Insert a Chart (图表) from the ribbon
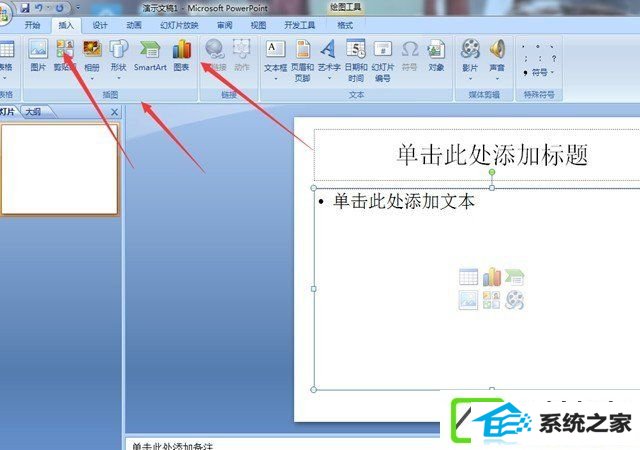Image resolution: width=640 pixels, height=450 pixels. (182, 55)
